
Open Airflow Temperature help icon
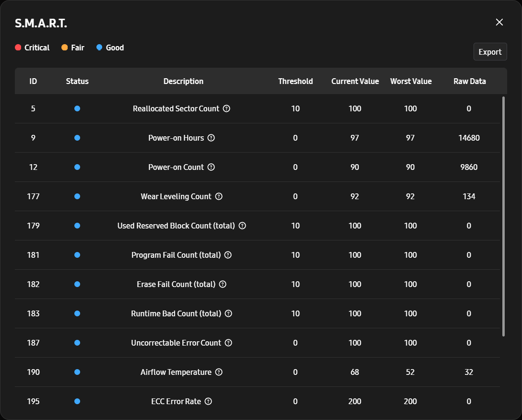coord(219,372)
